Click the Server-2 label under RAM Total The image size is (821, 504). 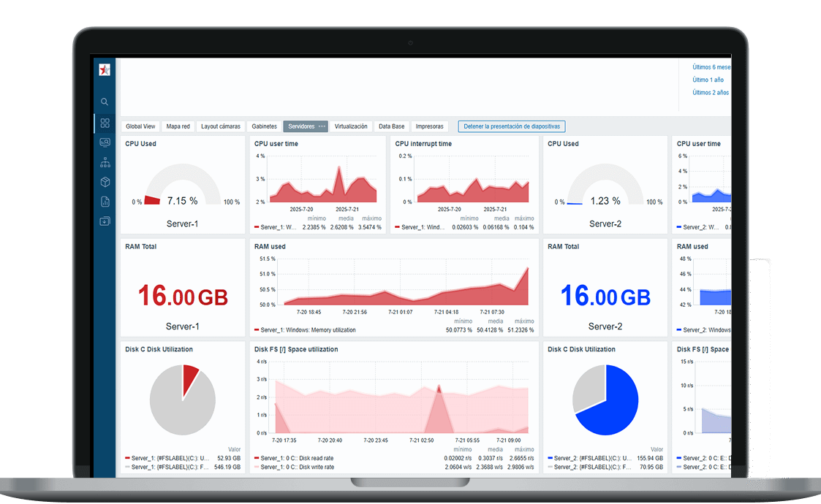[x=605, y=326]
